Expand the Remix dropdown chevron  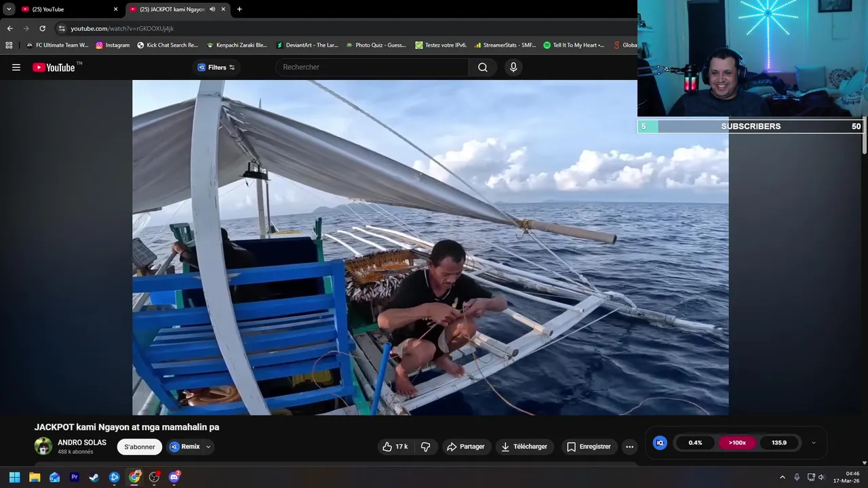pos(208,447)
